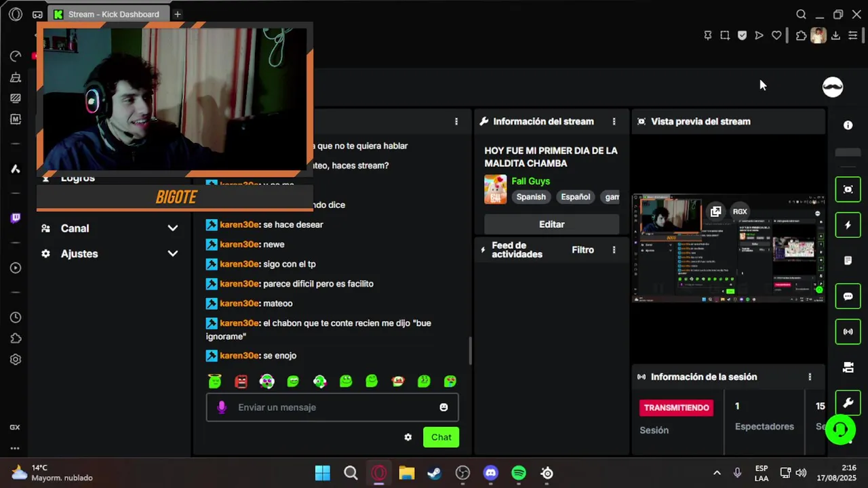
Task: Click the red angry face emote
Action: coord(241,382)
